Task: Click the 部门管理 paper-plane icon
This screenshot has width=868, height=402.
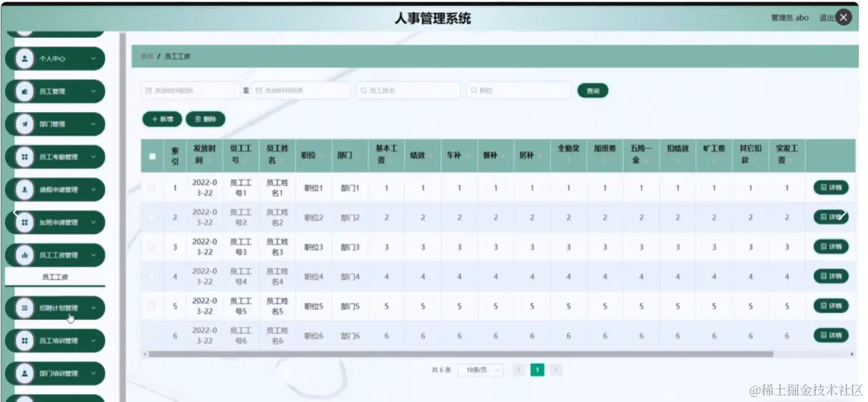Action: [x=25, y=124]
